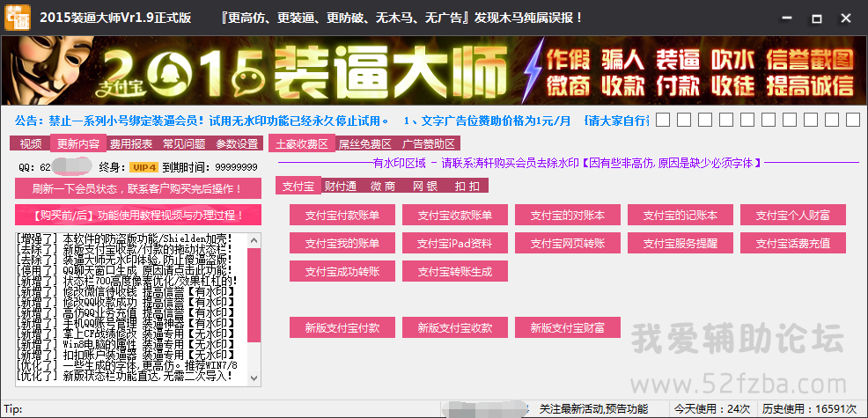868x418 pixels.
Task: Click row 手机QQ账号管理 装逼神器
Action: pos(126,323)
